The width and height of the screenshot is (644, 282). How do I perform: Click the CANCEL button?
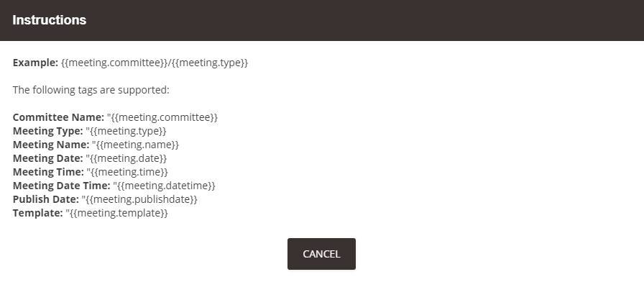pyautogui.click(x=321, y=254)
